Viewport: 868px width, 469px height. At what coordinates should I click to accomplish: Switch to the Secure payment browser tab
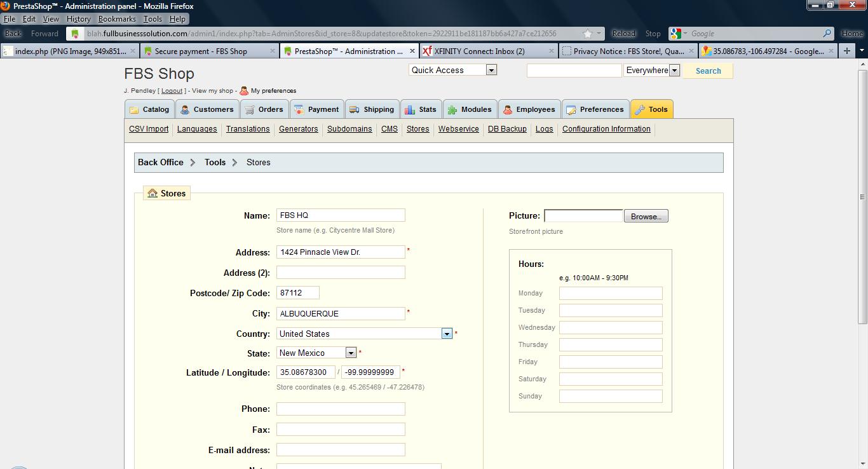pos(201,51)
